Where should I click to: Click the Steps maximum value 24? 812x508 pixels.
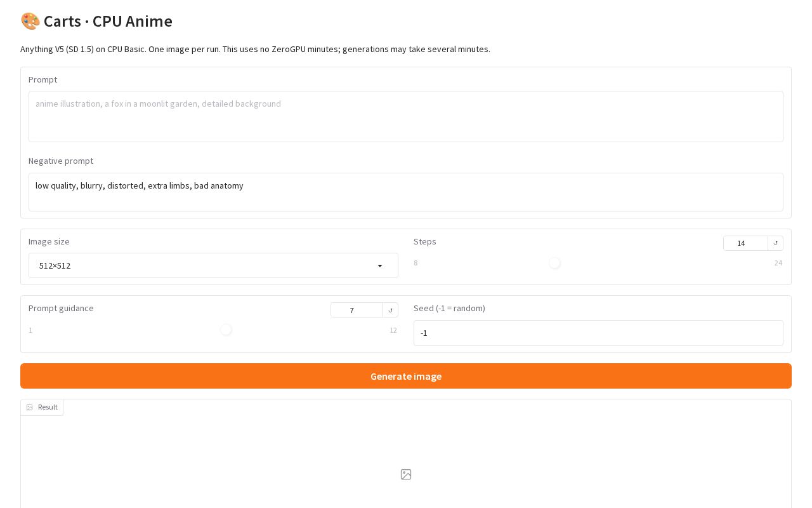pyautogui.click(x=778, y=263)
